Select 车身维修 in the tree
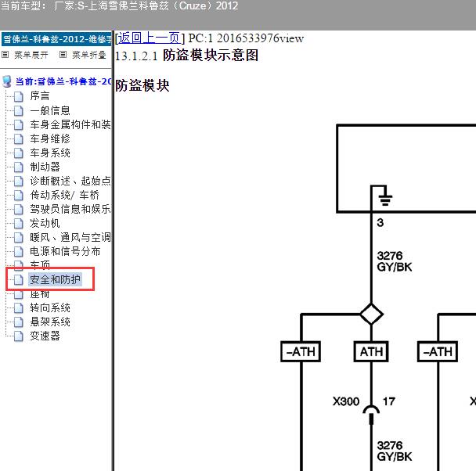This screenshot has width=476, height=471. (x=50, y=138)
